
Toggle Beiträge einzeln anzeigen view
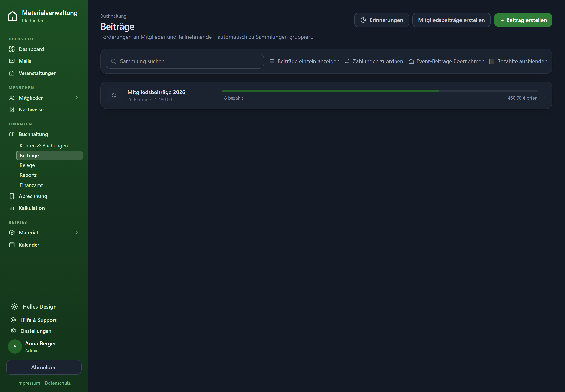click(304, 61)
